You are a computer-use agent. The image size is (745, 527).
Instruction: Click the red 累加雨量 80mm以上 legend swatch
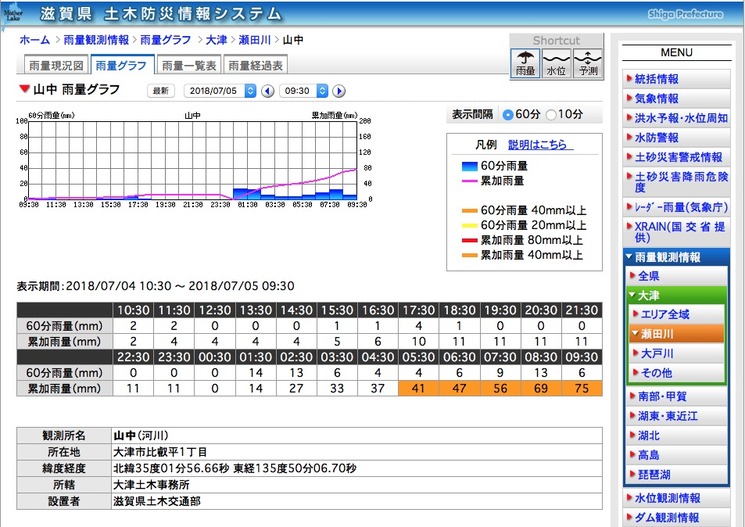coord(469,240)
